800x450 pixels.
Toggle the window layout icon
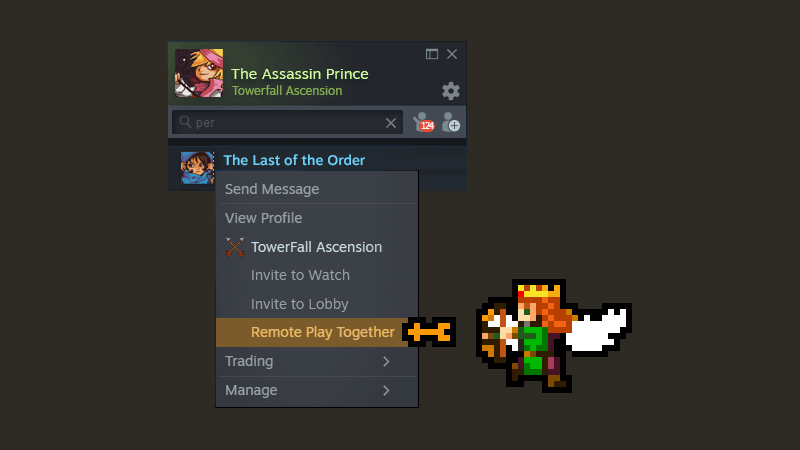432,54
